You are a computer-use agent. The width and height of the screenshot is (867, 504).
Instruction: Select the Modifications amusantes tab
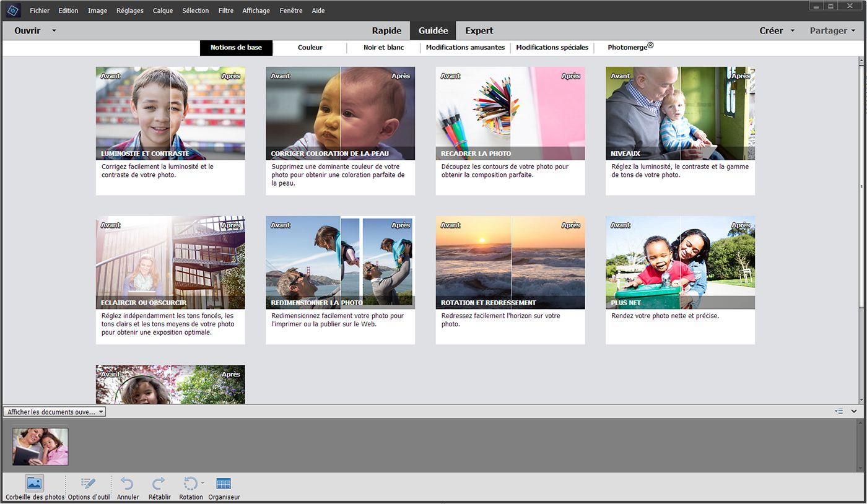click(x=466, y=48)
